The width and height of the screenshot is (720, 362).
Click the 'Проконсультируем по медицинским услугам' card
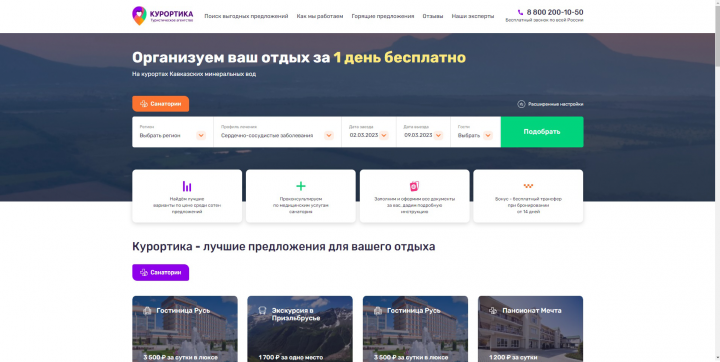[x=301, y=196]
